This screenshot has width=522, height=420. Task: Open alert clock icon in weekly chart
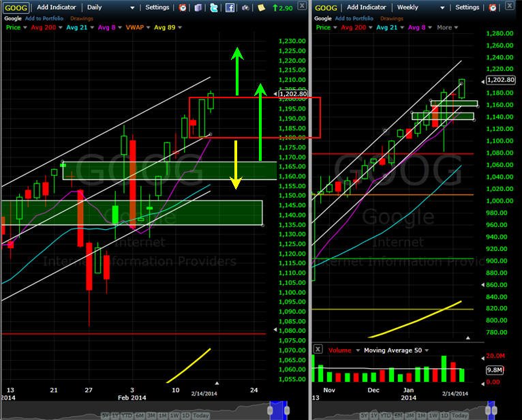[493, 7]
